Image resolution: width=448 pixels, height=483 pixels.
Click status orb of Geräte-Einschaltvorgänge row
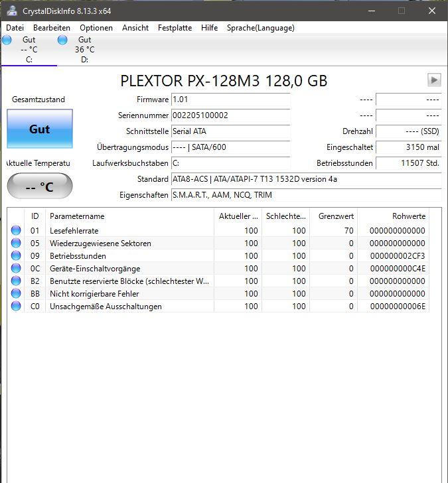(x=16, y=268)
